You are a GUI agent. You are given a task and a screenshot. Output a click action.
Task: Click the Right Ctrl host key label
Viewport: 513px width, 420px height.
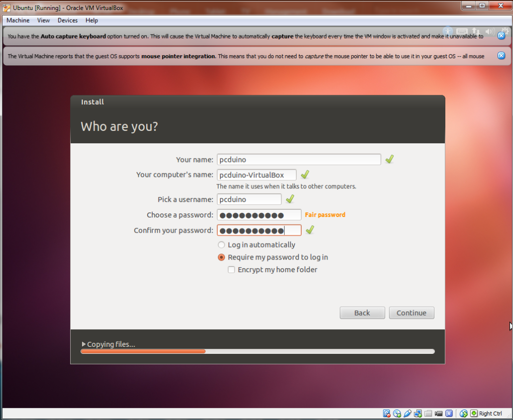click(x=490, y=413)
